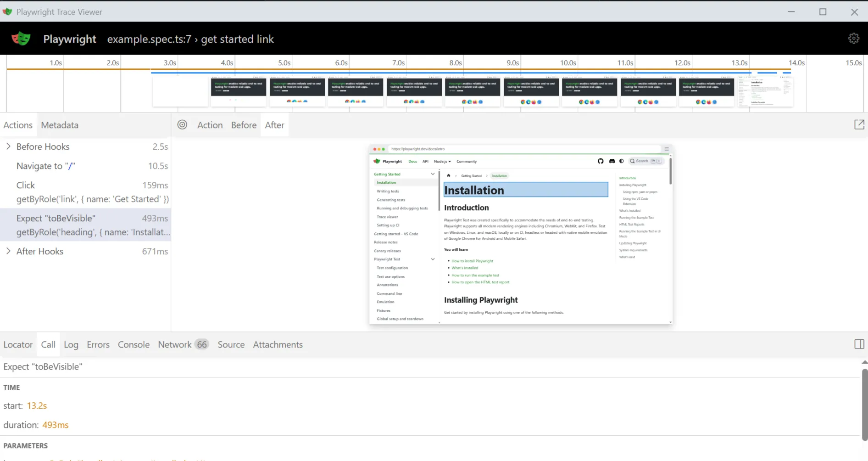Click the GitHub icon in the snapshot
Viewport: 868px width, 461px height.
[x=601, y=161]
